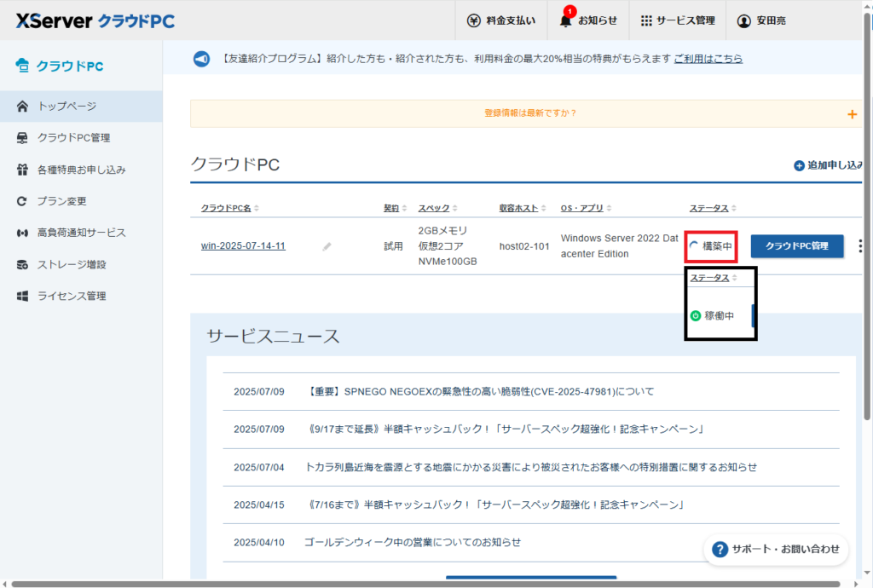The width and height of the screenshot is (873, 588).
Task: Sort by ステータス column header
Action: tap(713, 208)
